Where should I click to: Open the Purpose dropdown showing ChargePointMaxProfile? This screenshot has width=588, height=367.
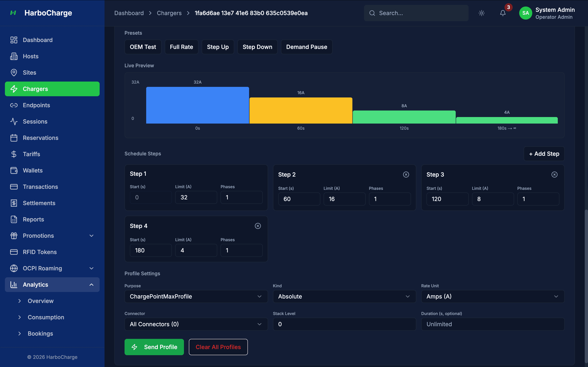pyautogui.click(x=196, y=296)
